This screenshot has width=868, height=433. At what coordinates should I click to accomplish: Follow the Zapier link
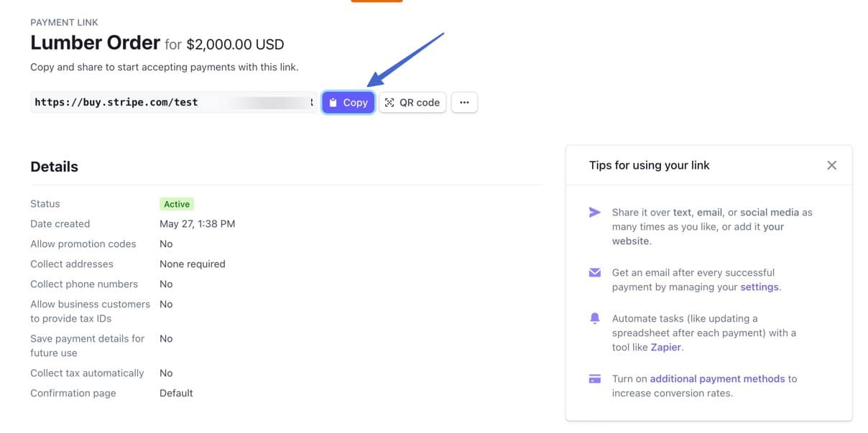665,348
